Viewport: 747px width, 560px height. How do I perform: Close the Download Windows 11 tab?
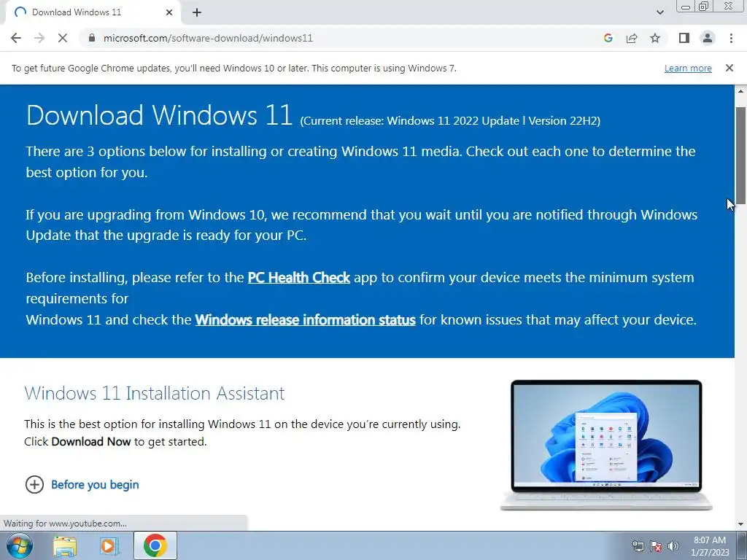169,12
